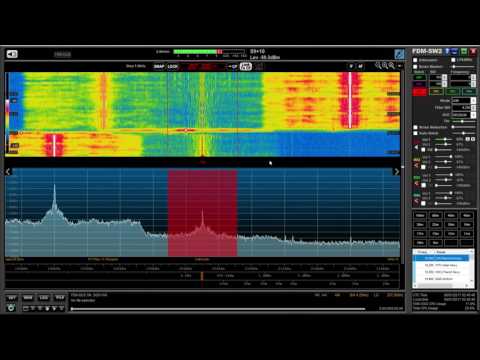480x360 pixels.
Task: Adjust the Noise Blanker level slider
Action: (x=464, y=67)
